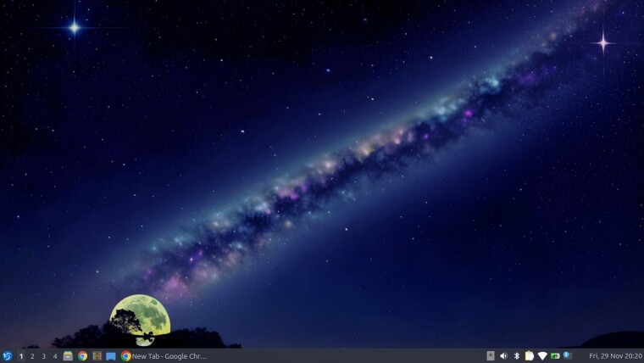The height and width of the screenshot is (363, 644).
Task: Open the update notifier tray icon
Action: (568, 355)
